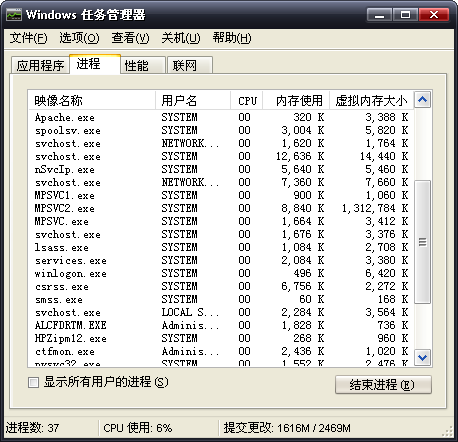Switch to the 应用程序 tab
Viewport: 458px width, 442px height.
click(x=40, y=65)
